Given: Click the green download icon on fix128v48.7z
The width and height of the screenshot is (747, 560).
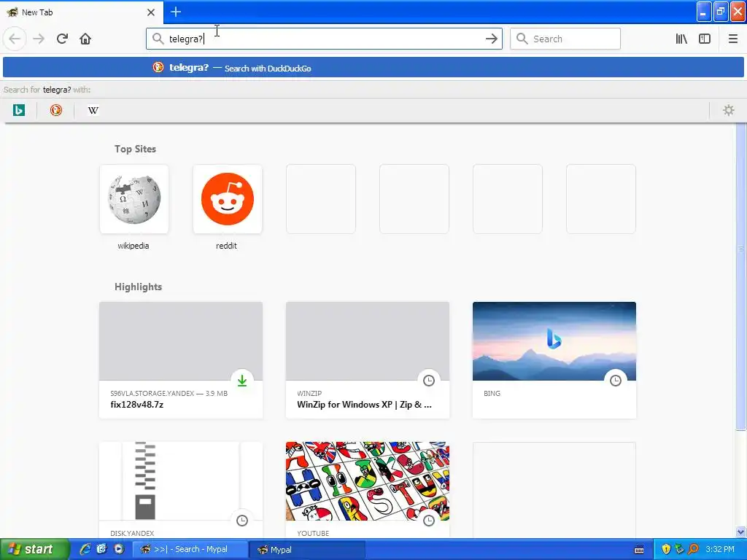Looking at the screenshot, I should coord(242,381).
